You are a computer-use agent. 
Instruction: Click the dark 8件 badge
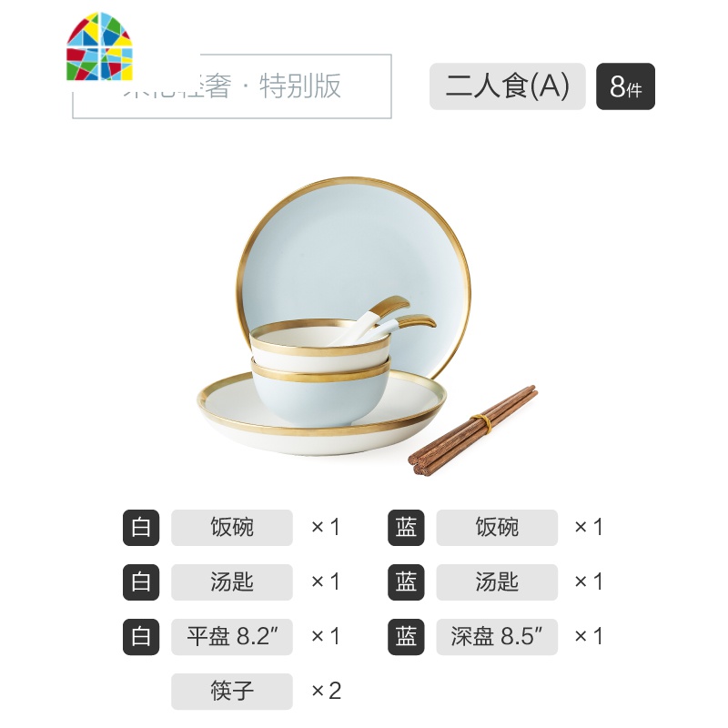coord(625,86)
